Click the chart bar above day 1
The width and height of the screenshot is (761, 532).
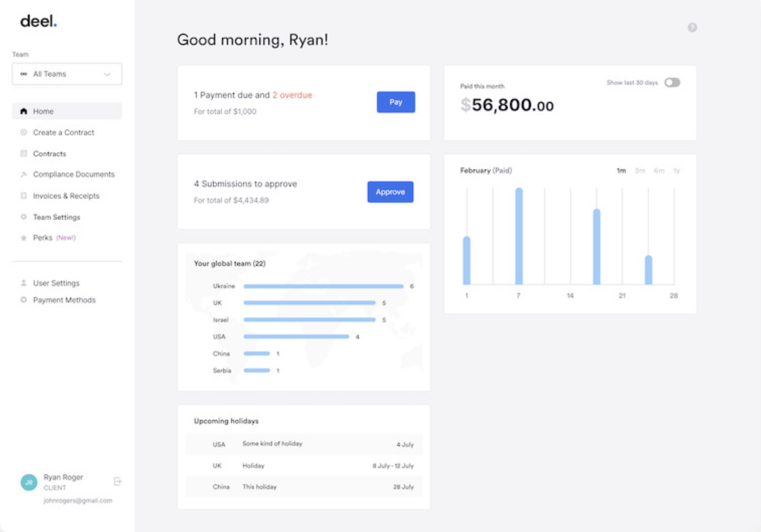[x=467, y=260]
